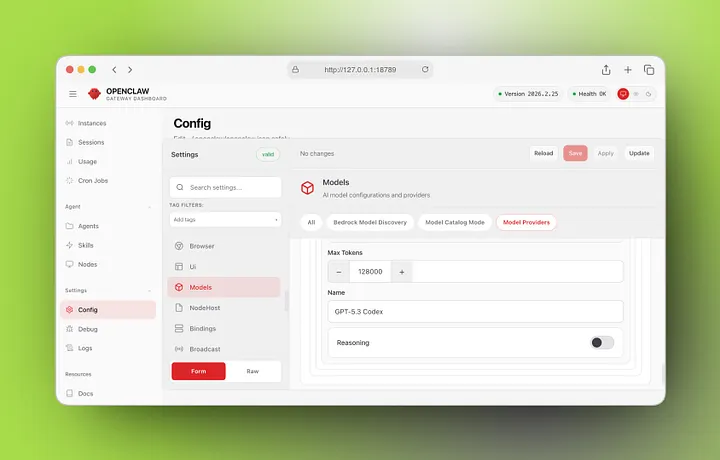Image resolution: width=720 pixels, height=460 pixels.
Task: Click the browser share icon
Action: [606, 70]
